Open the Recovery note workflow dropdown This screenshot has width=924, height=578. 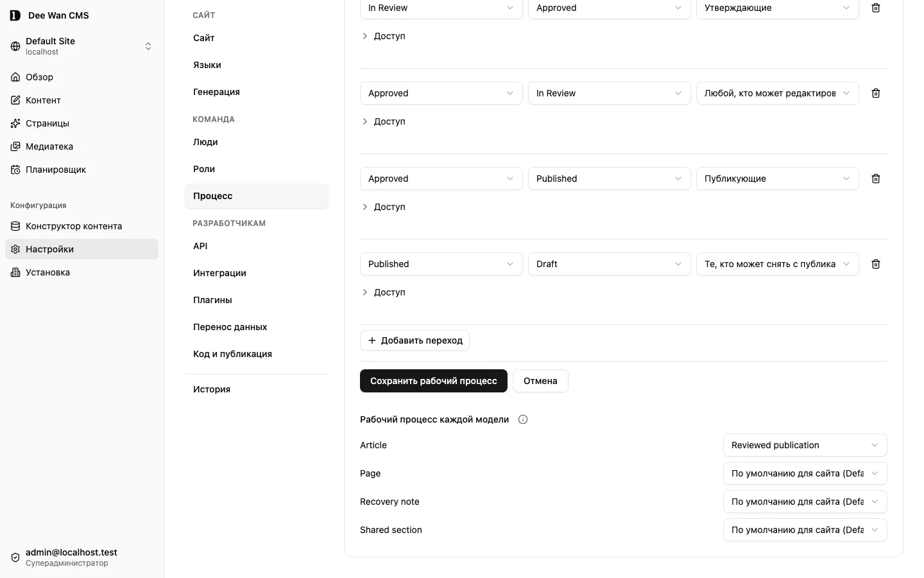click(805, 502)
